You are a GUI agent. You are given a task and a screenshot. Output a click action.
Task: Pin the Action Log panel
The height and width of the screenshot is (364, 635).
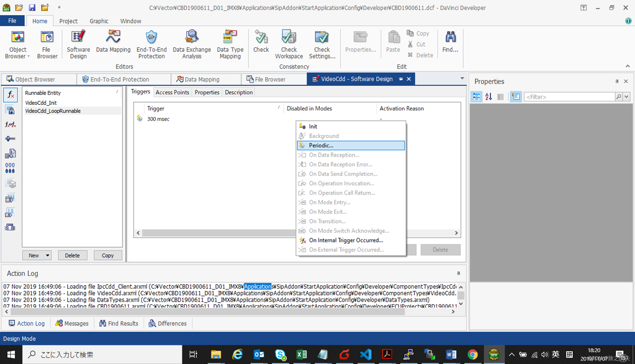coord(458,273)
